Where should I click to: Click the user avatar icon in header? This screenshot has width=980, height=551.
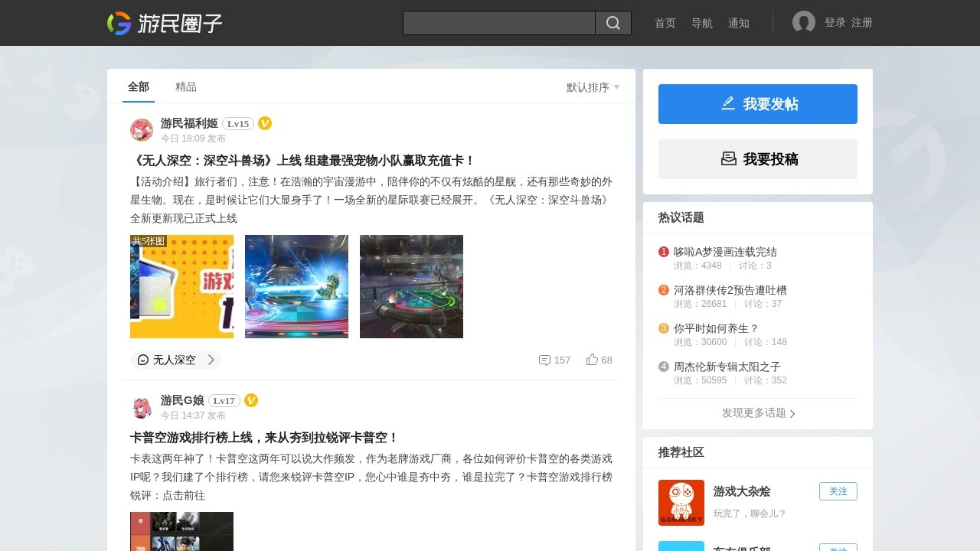pyautogui.click(x=804, y=23)
